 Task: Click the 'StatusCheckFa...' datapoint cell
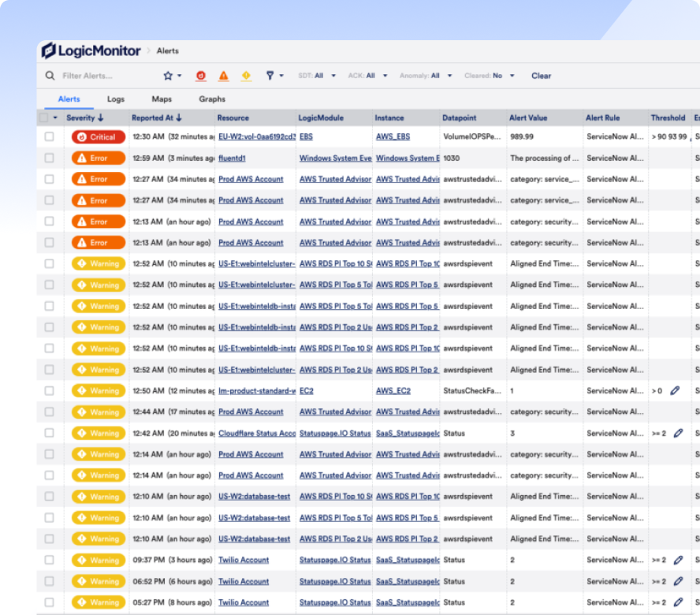pyautogui.click(x=472, y=391)
